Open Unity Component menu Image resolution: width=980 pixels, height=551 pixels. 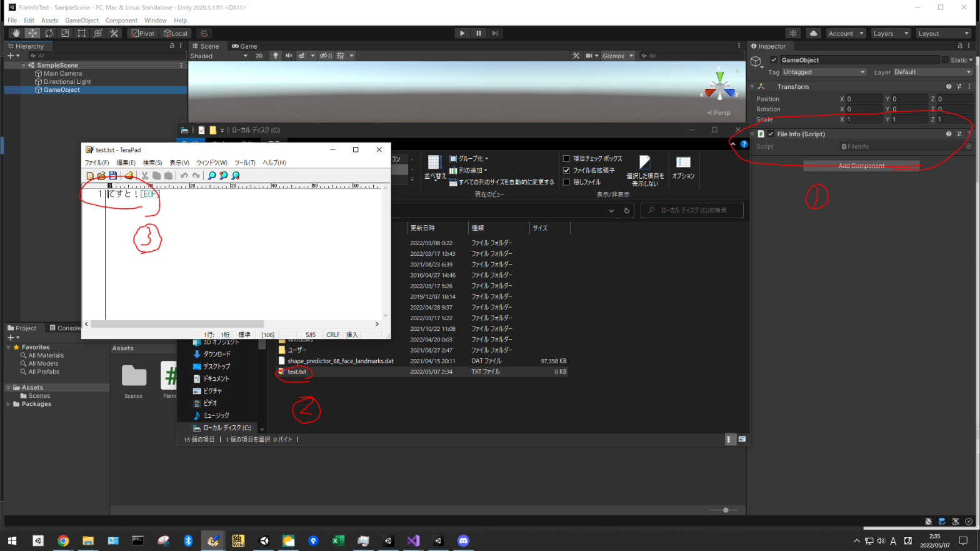pos(121,20)
